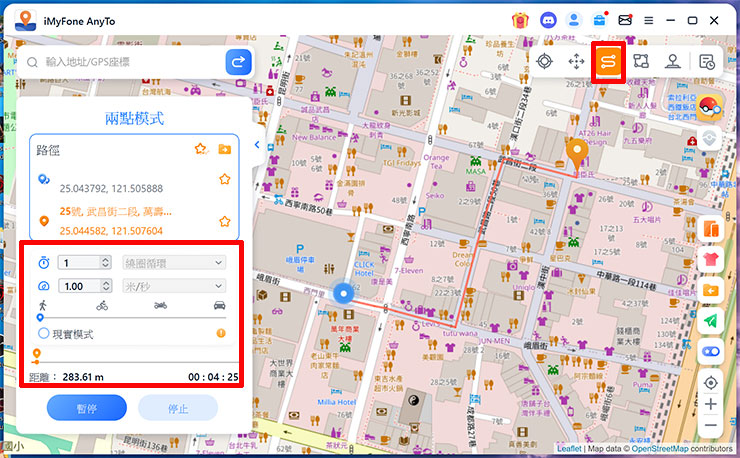The image size is (740, 458).
Task: Click the search go arrow button
Action: point(238,62)
